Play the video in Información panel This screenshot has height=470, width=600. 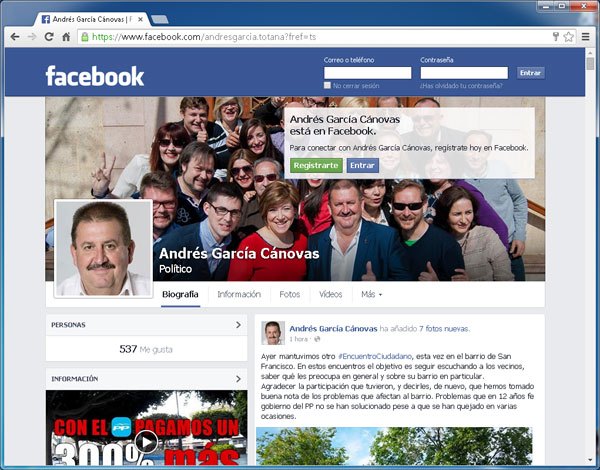point(146,441)
